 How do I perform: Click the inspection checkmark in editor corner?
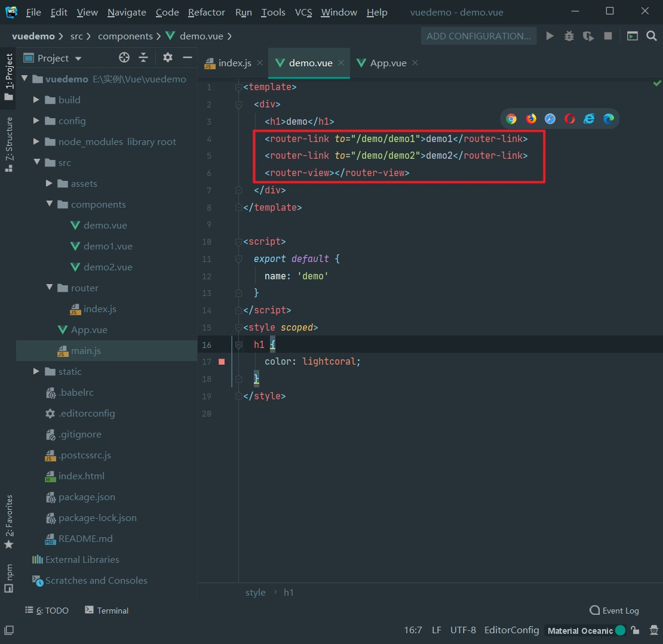[x=656, y=83]
